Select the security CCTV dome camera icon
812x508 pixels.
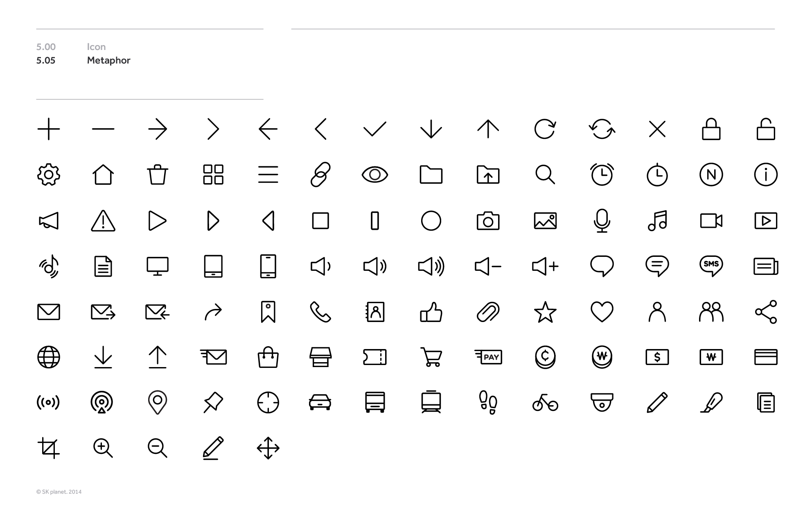[602, 403]
